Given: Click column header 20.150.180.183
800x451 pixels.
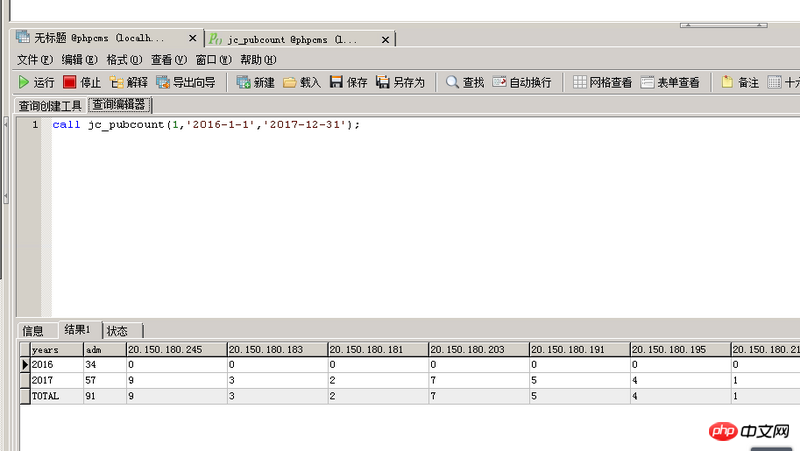Looking at the screenshot, I should pyautogui.click(x=277, y=349).
